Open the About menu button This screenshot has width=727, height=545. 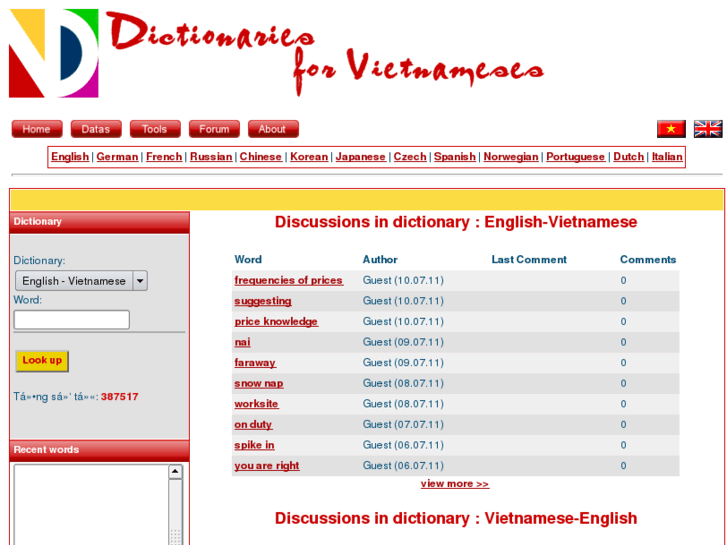[x=273, y=129]
